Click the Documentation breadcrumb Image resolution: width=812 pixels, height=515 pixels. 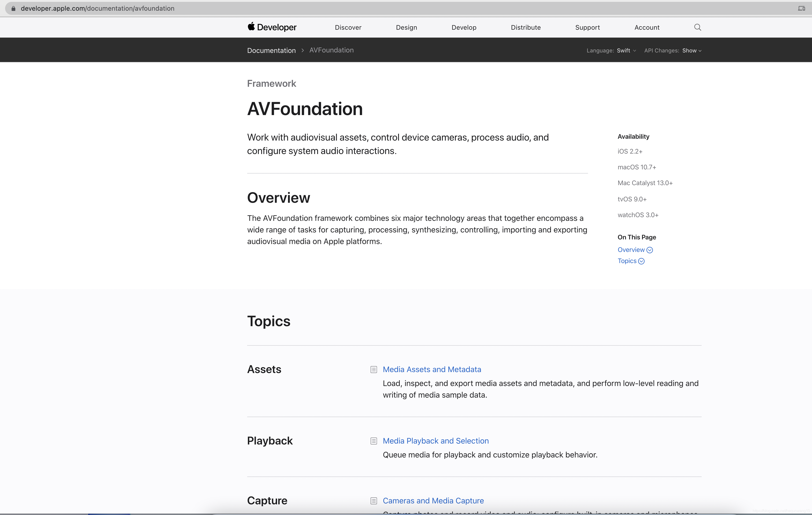coord(271,51)
